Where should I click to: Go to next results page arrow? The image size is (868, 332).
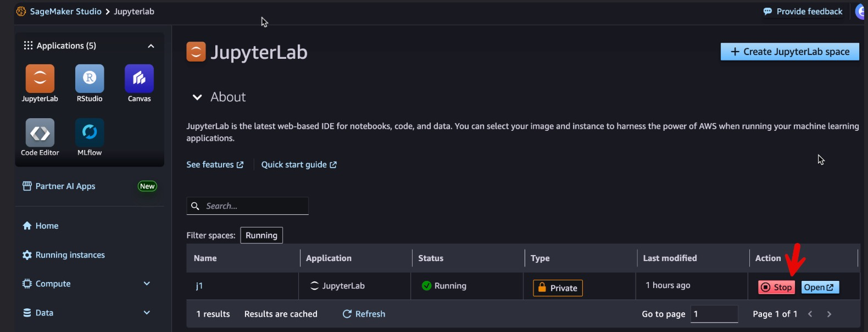[x=829, y=314]
